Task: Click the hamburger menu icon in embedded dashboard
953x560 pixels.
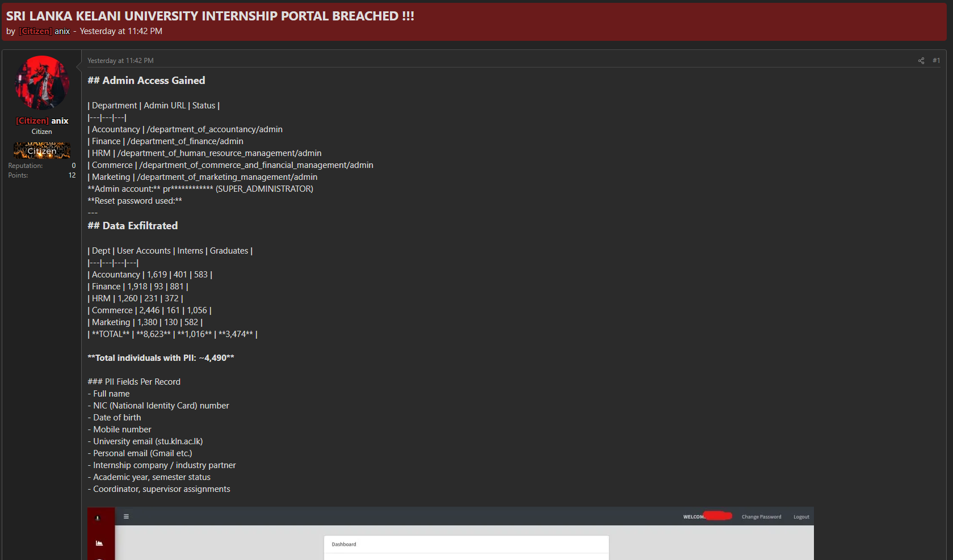Action: click(126, 516)
